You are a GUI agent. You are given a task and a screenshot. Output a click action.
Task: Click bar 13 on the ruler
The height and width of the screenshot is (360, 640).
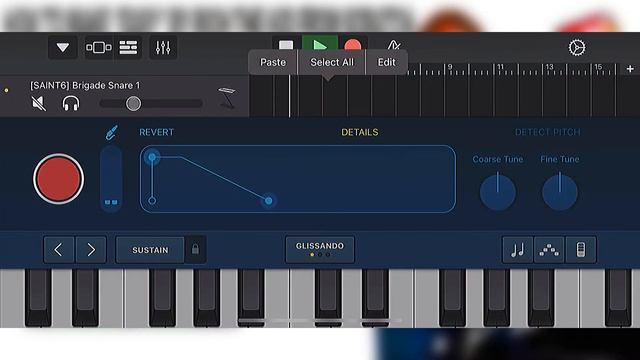(549, 67)
